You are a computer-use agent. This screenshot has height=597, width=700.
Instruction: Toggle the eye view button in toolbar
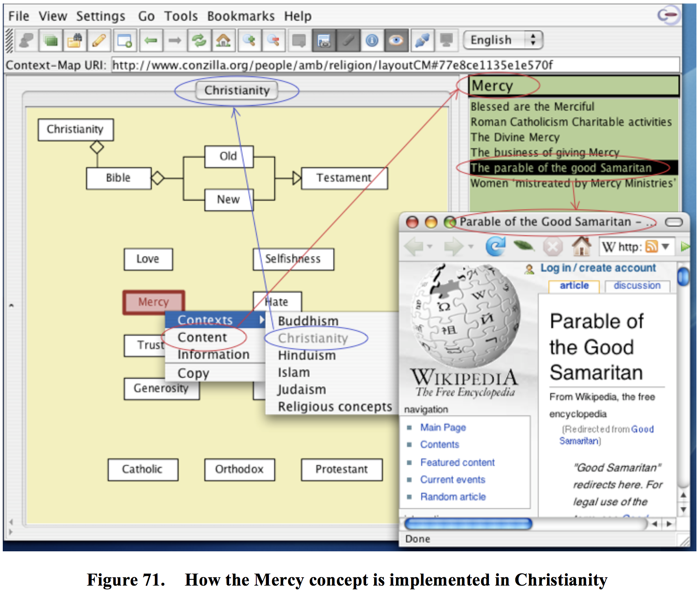pyautogui.click(x=396, y=41)
